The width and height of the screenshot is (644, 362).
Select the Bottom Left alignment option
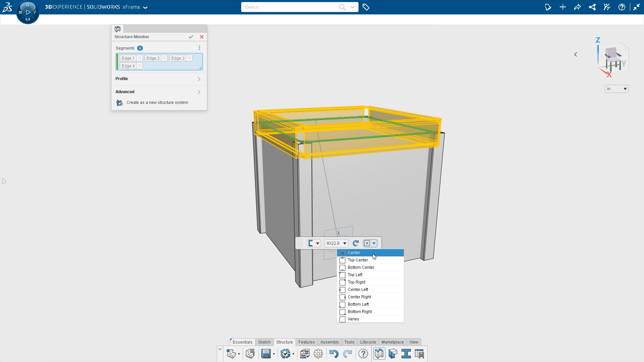(358, 304)
